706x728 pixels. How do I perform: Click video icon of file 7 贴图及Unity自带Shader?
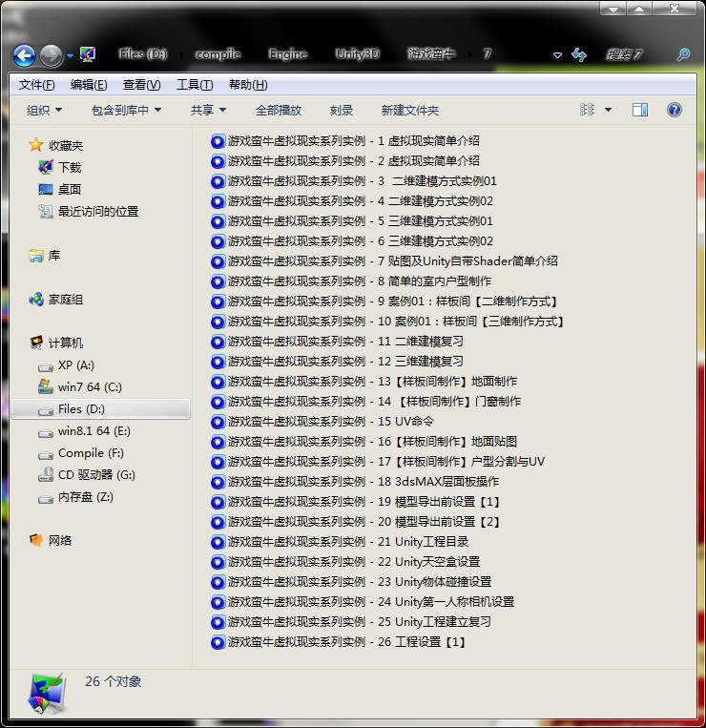click(x=218, y=261)
